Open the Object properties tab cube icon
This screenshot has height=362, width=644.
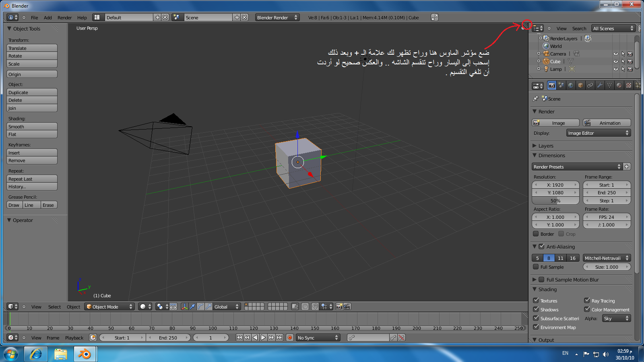click(580, 85)
